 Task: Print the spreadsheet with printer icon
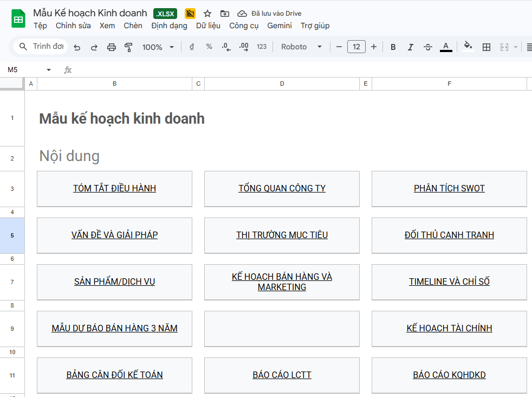pyautogui.click(x=111, y=47)
